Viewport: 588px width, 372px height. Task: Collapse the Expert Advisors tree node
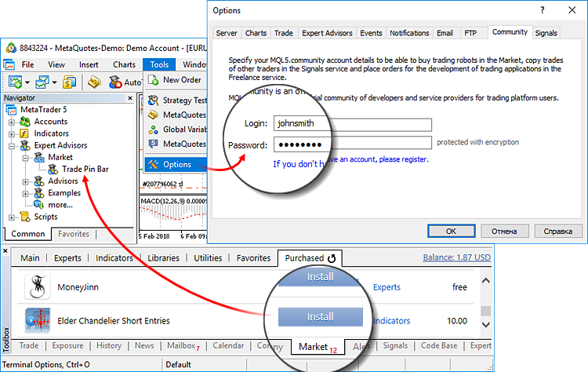[12, 146]
